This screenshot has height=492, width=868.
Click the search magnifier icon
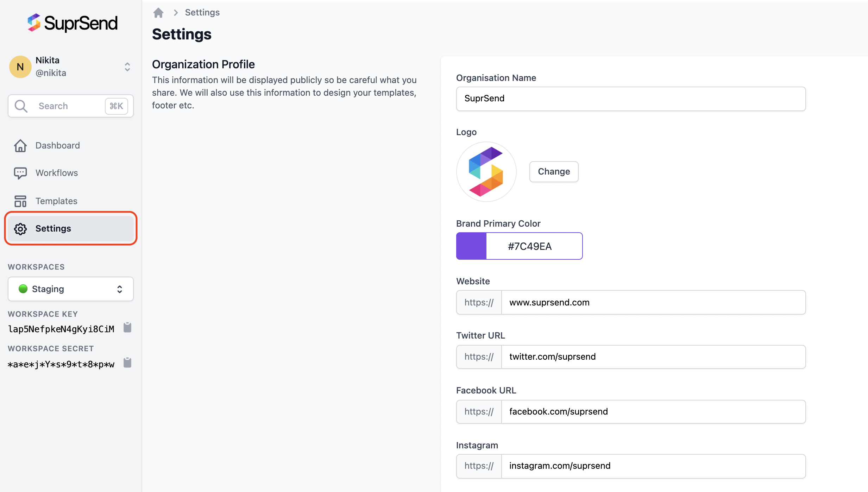coord(21,106)
